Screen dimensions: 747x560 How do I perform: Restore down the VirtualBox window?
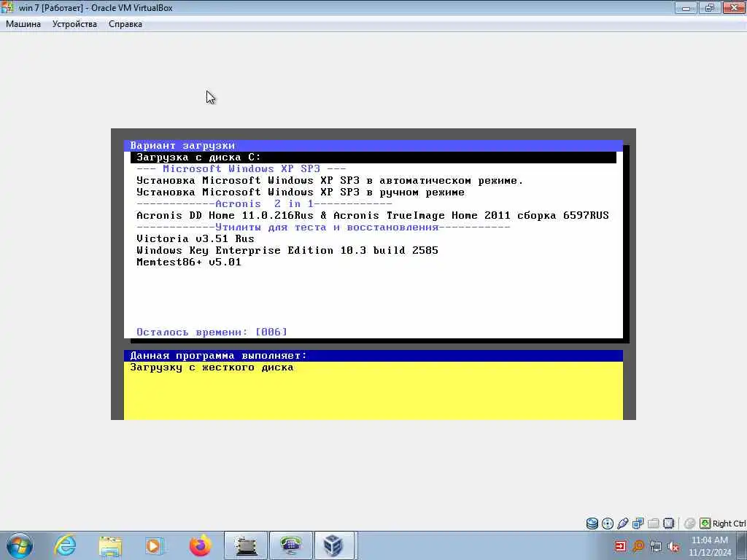[710, 7]
